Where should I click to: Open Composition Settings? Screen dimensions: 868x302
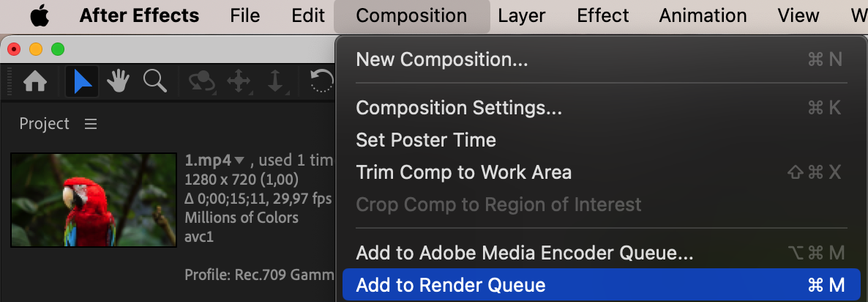[x=459, y=108]
